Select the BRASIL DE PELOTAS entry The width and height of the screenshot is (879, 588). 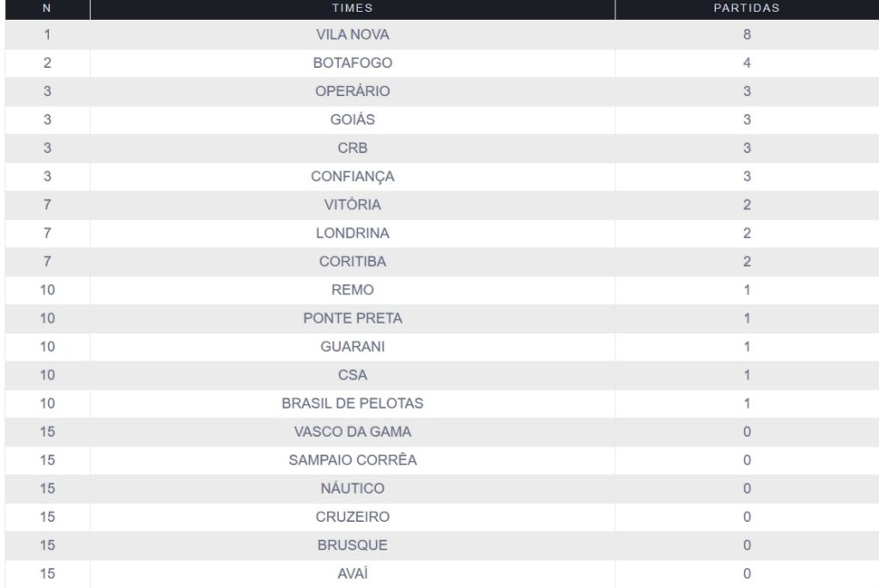[352, 403]
